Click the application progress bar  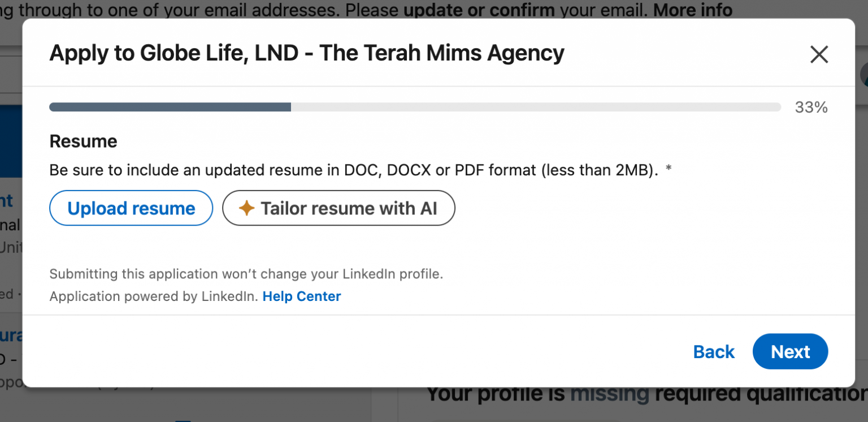pyautogui.click(x=414, y=106)
